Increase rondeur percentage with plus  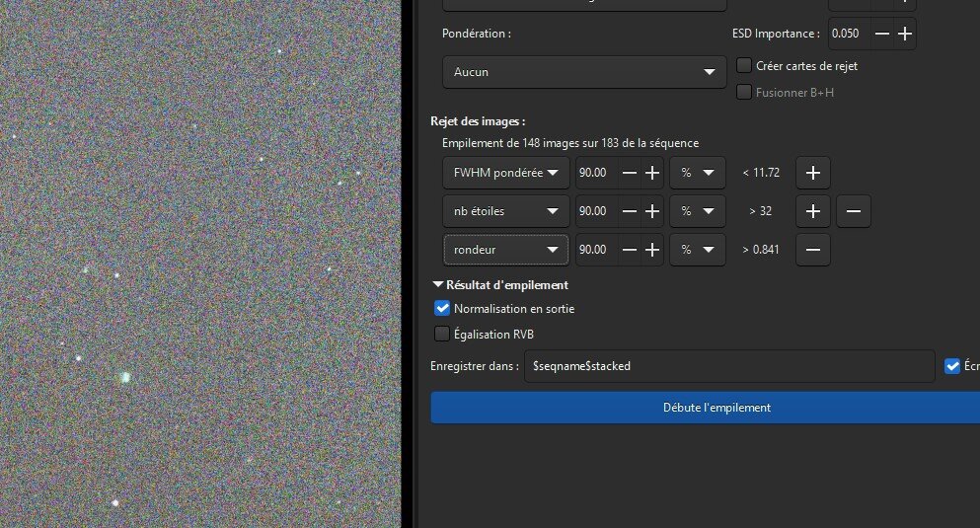tap(652, 250)
